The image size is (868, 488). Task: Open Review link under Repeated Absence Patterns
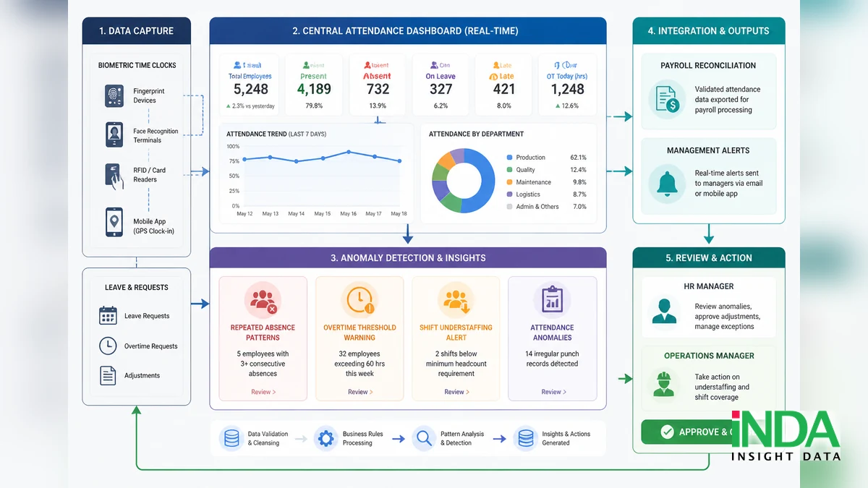[x=263, y=392]
